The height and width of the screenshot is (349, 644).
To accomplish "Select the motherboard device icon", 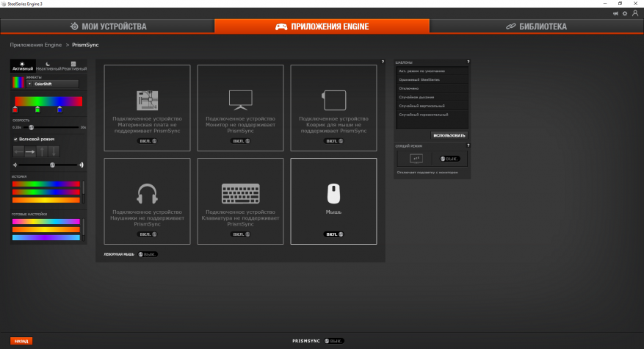I will pyautogui.click(x=147, y=101).
